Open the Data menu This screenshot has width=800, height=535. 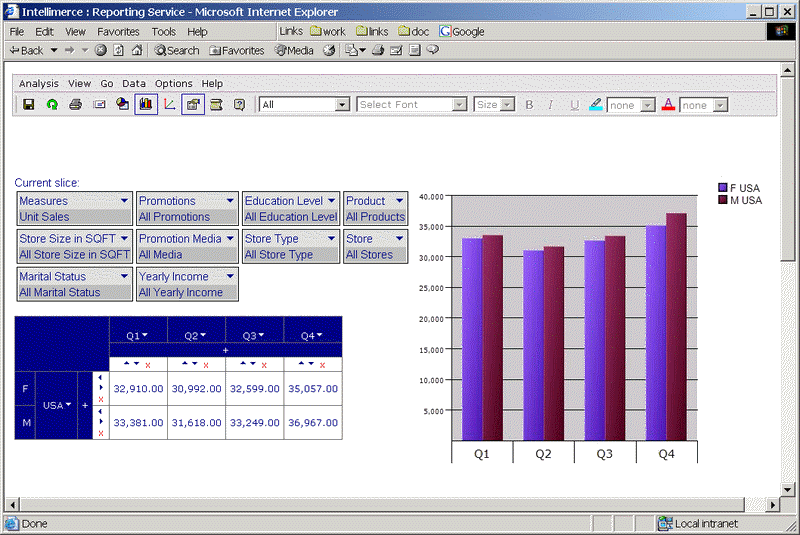(x=134, y=83)
